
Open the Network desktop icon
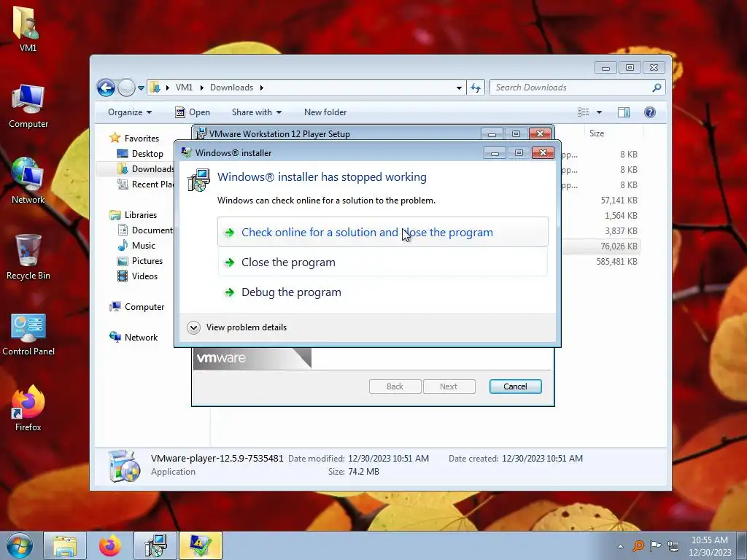28,181
